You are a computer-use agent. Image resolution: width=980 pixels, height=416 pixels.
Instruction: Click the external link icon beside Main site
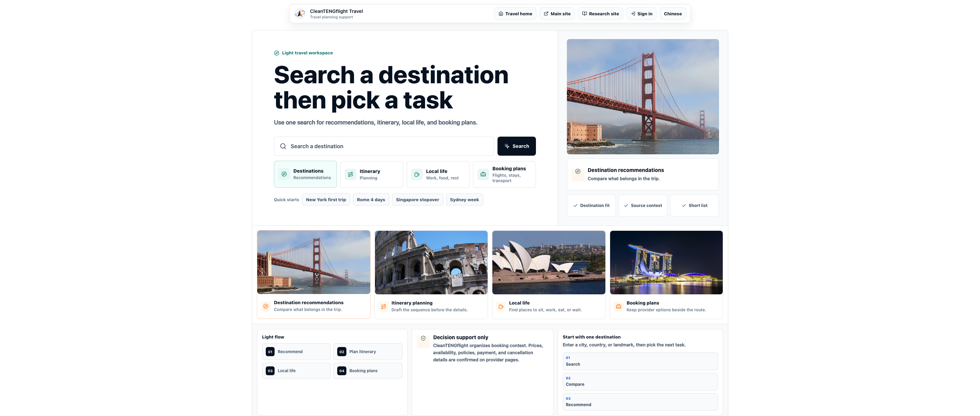tap(546, 14)
